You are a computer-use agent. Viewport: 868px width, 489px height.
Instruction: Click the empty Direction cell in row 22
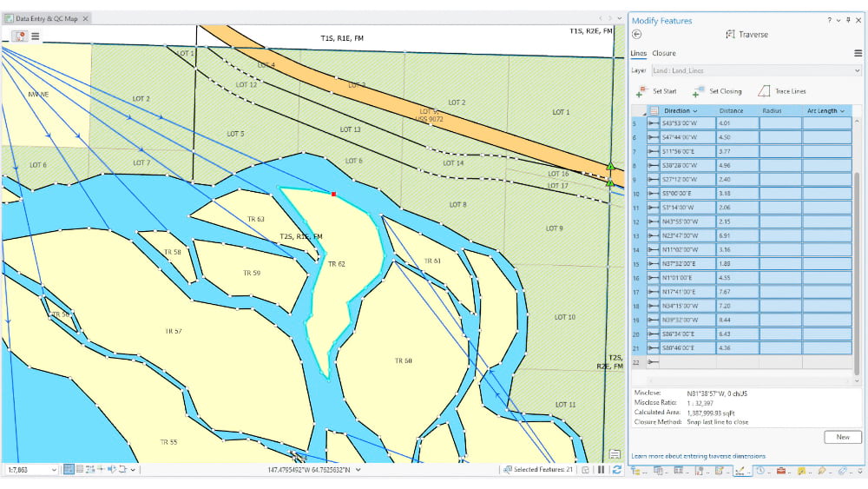point(687,362)
